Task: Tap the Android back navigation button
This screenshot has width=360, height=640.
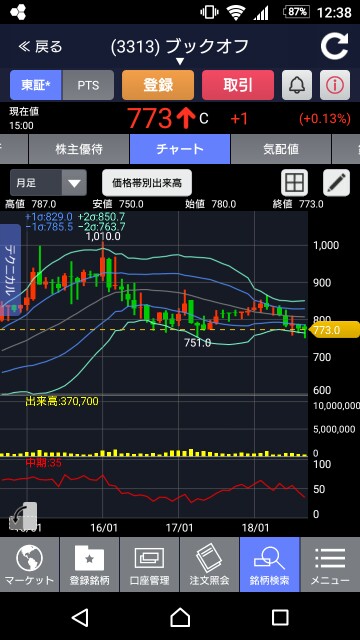Action: (80, 617)
